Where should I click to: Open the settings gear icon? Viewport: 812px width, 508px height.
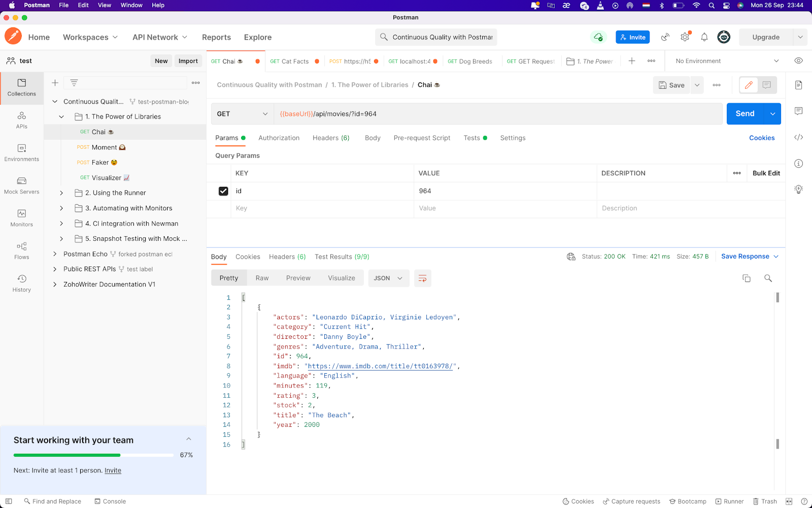pos(685,37)
